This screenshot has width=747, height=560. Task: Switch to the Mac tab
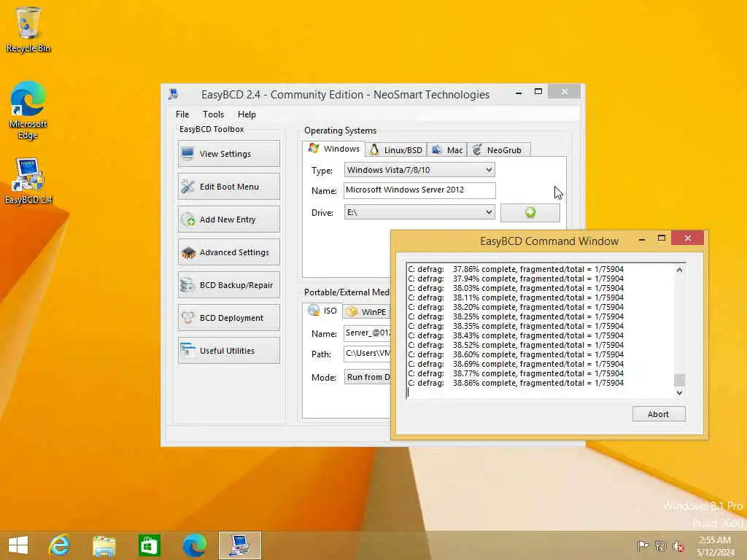coord(447,150)
